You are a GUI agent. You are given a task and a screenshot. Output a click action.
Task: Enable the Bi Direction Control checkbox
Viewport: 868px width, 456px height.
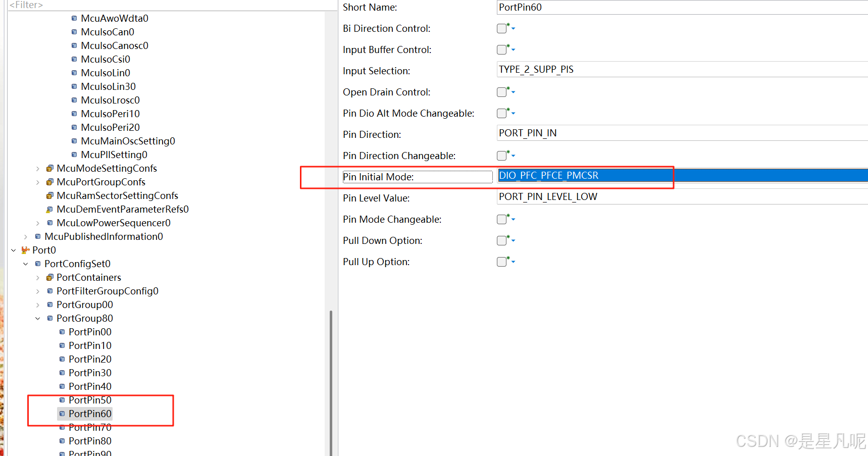point(501,29)
